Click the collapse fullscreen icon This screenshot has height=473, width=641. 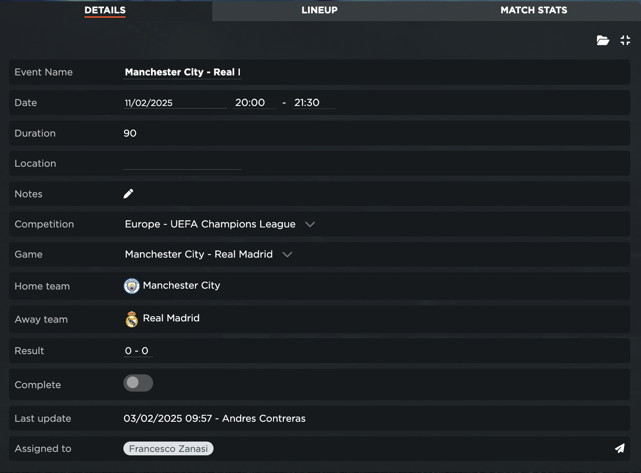(x=625, y=40)
